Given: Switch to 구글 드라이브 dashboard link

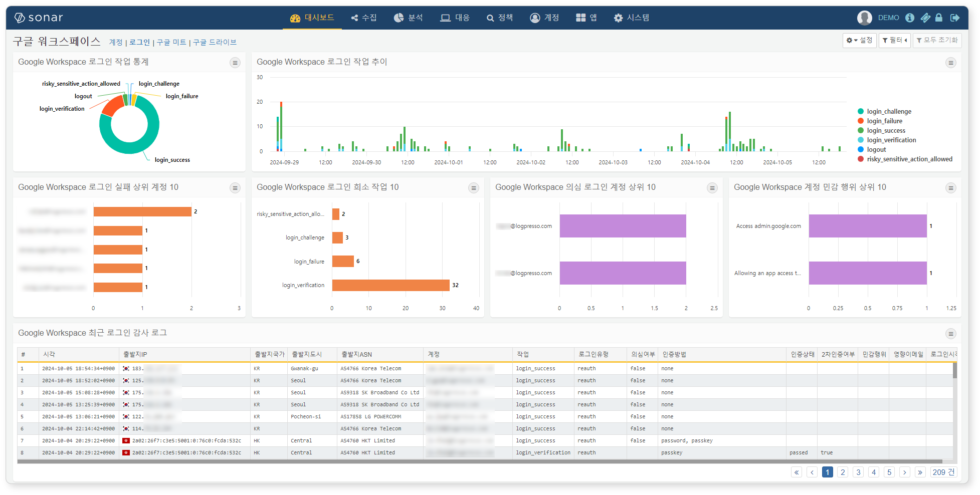Looking at the screenshot, I should click(215, 43).
